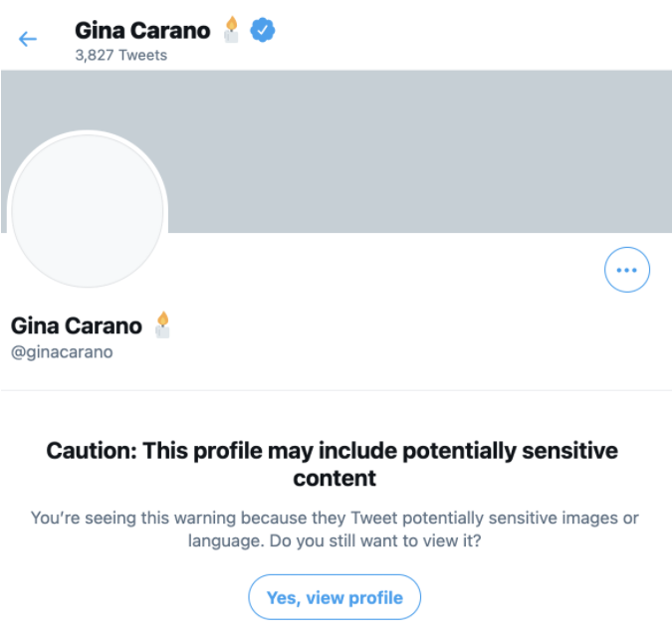Click the word "Tweets" under the header name
Viewport: 672px width, 639px height.
tap(143, 56)
